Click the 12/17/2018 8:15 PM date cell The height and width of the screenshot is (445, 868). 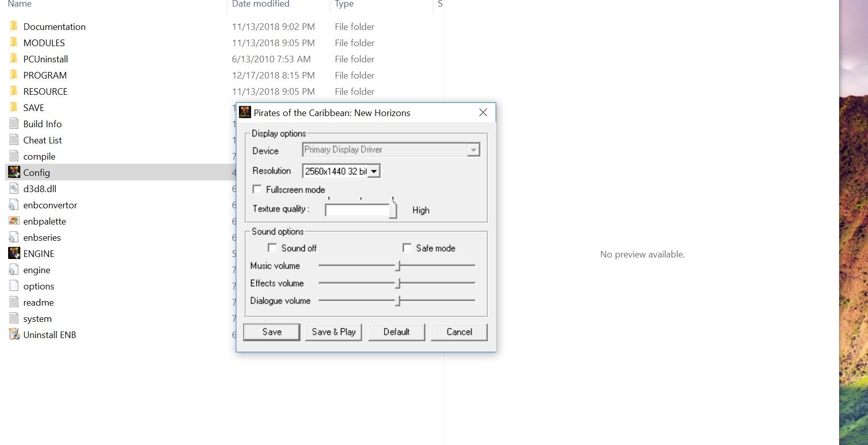click(x=273, y=75)
